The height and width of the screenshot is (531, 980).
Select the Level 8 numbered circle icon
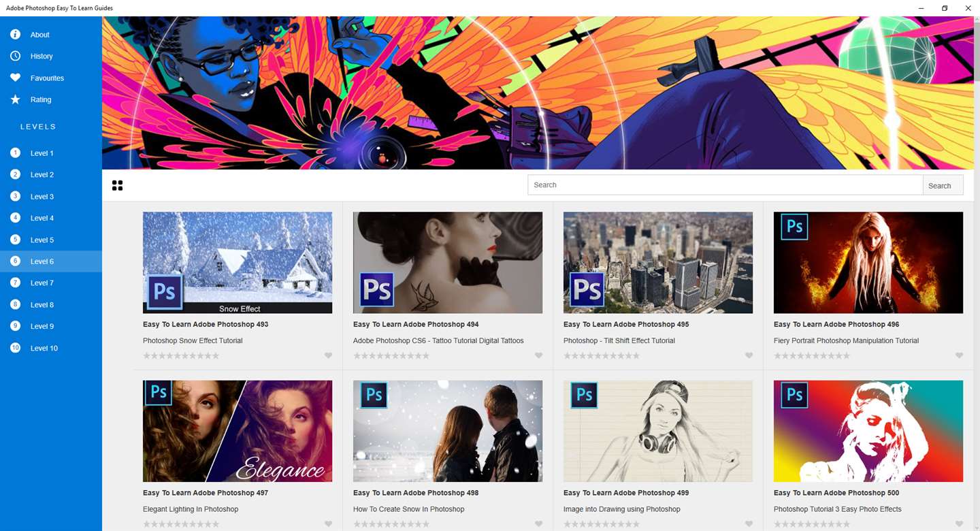(x=15, y=304)
